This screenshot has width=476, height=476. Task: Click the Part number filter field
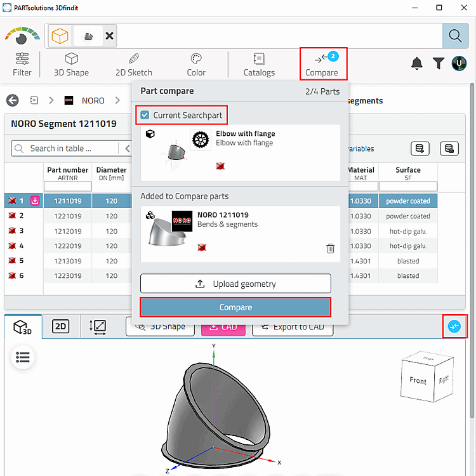[68, 187]
